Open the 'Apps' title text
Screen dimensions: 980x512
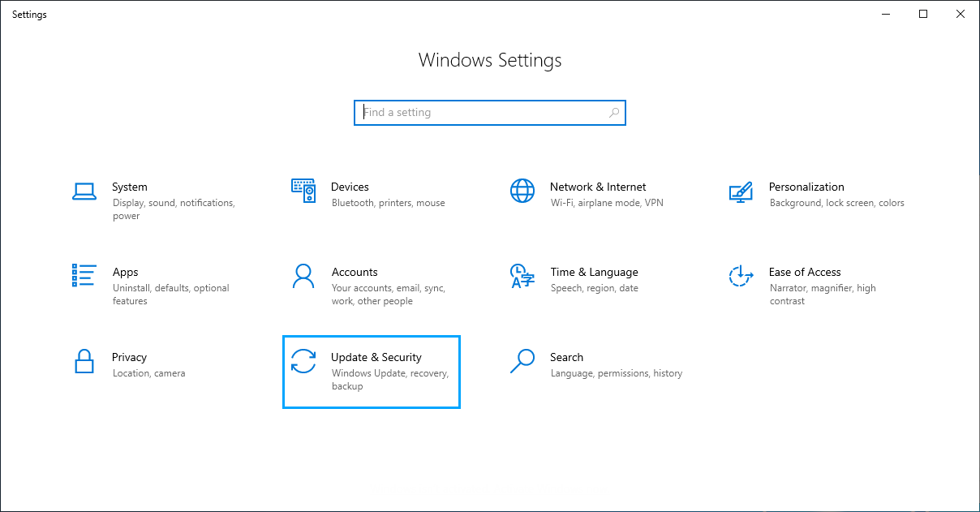(x=126, y=272)
